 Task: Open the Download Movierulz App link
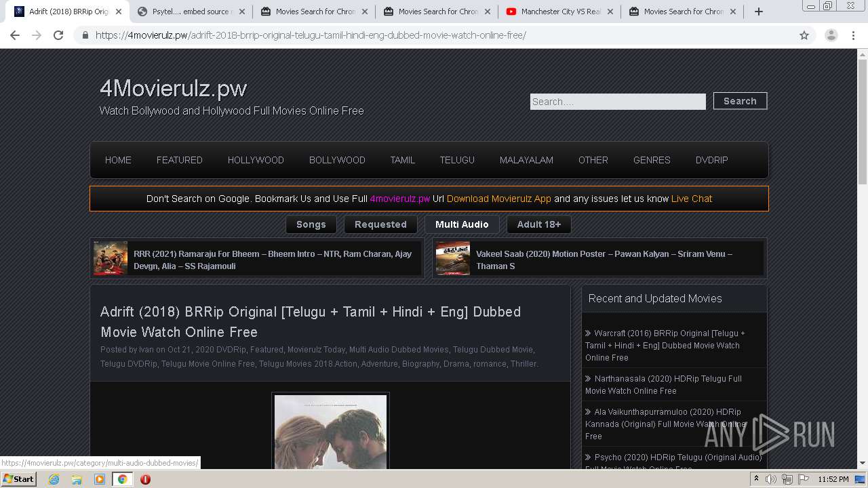click(x=498, y=199)
